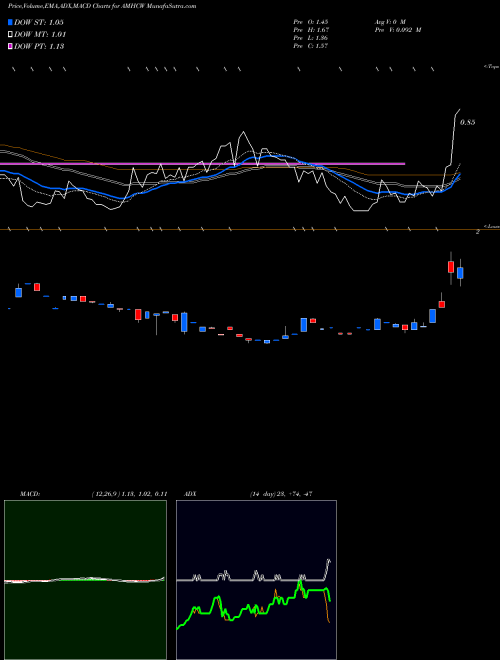Click the 'Pre H: 1.67' value

311,29
